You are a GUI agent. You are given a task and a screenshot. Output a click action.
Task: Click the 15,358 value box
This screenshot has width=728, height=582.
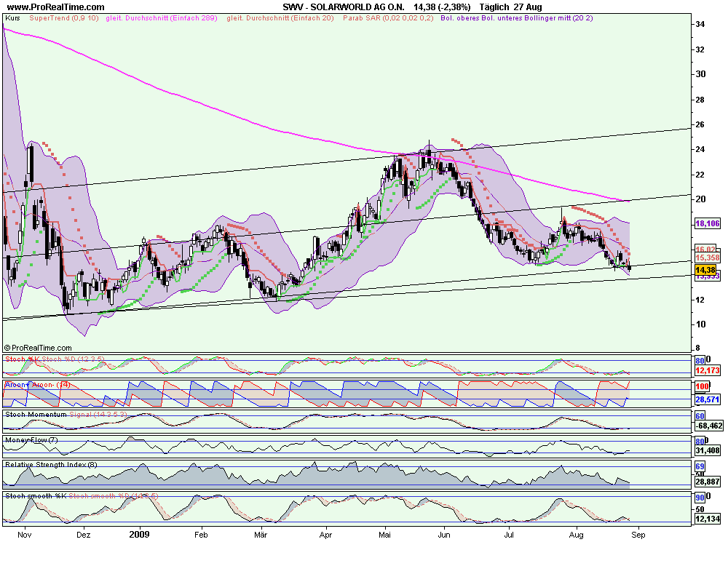click(707, 258)
